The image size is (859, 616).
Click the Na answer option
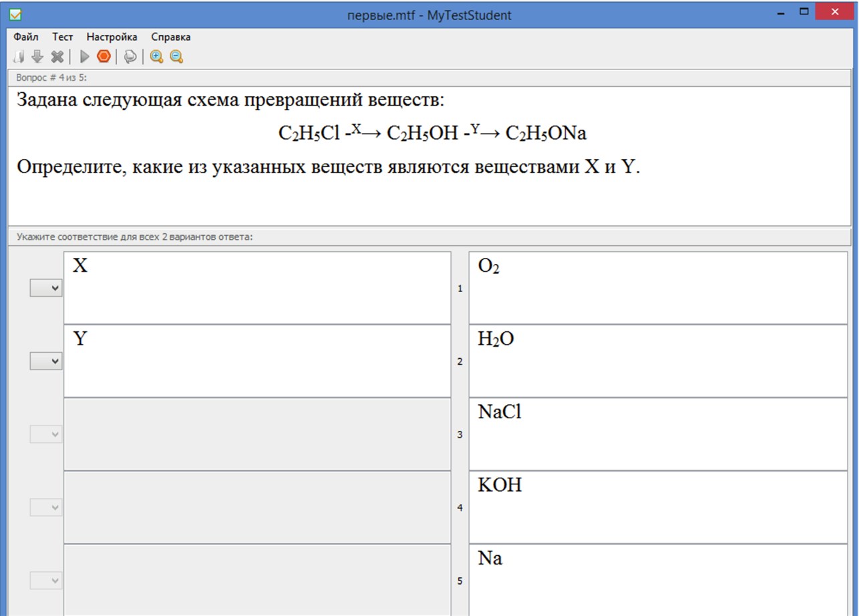pos(658,580)
